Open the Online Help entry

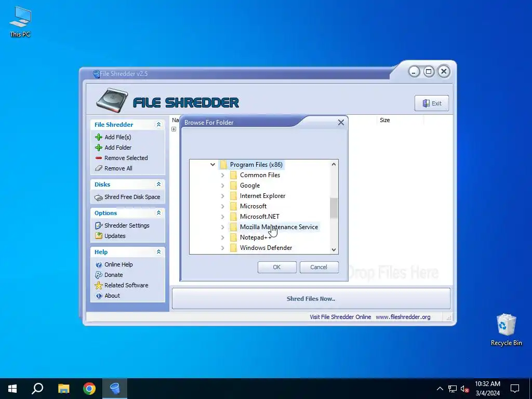[118, 264]
